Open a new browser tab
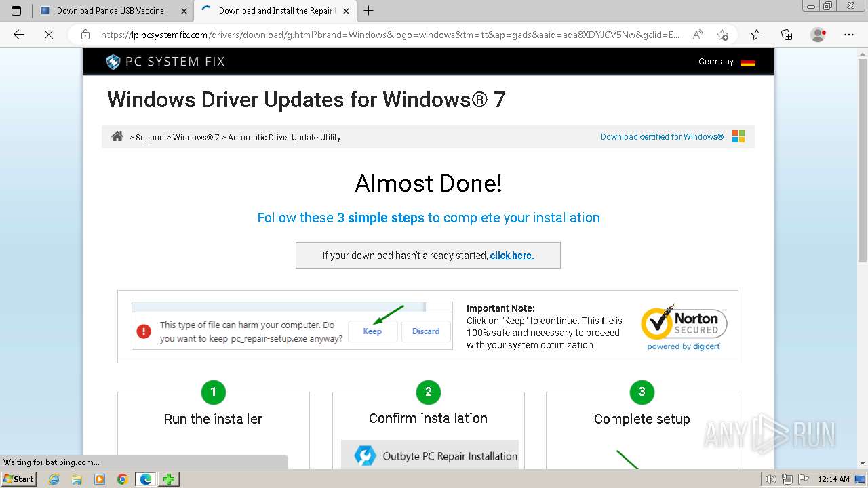Viewport: 868px width, 488px height. (x=368, y=11)
